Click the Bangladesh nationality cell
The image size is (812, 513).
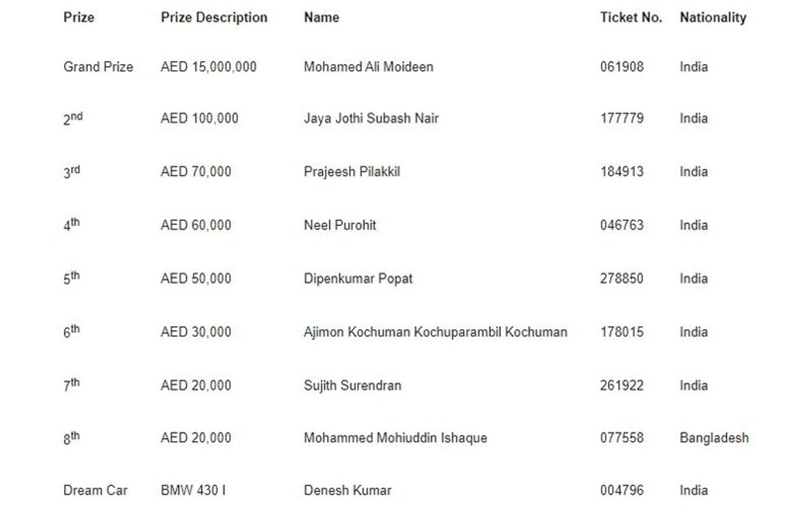pyautogui.click(x=714, y=437)
